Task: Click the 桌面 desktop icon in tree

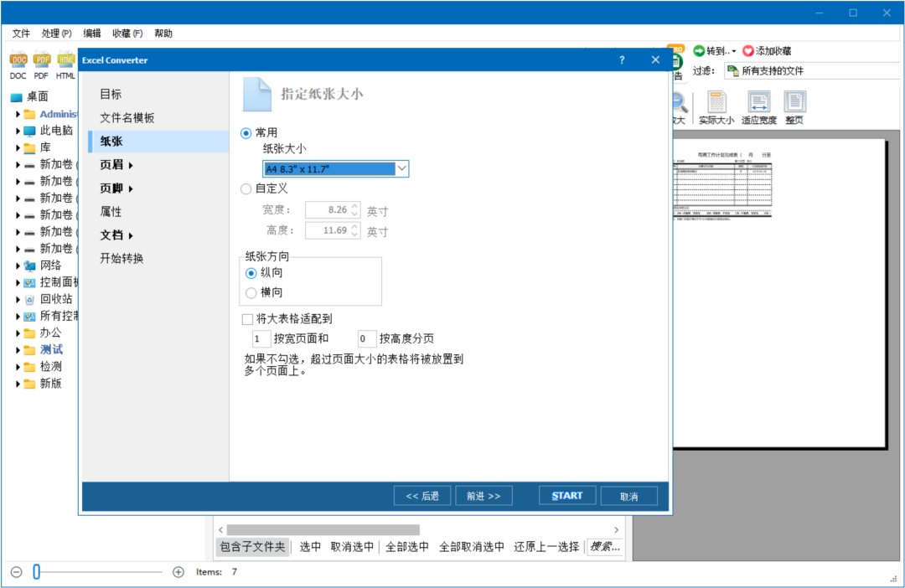Action: pyautogui.click(x=16, y=97)
